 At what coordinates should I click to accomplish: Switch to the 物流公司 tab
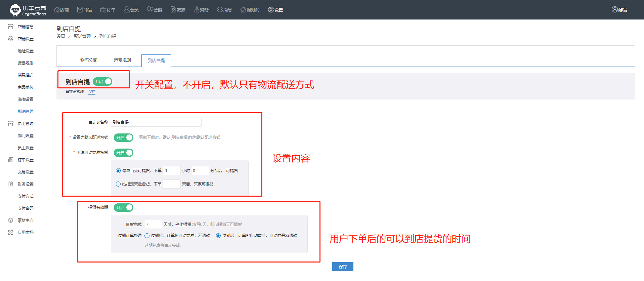[89, 61]
